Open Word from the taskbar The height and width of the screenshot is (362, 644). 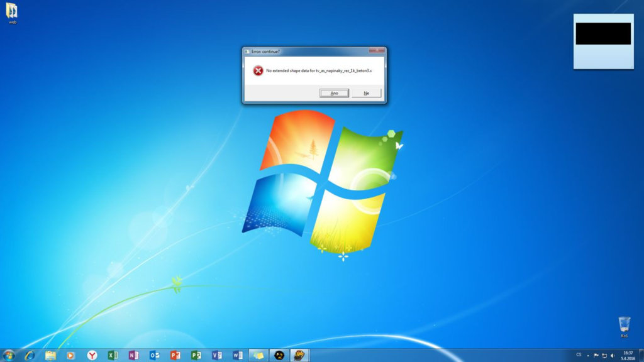[x=237, y=355]
